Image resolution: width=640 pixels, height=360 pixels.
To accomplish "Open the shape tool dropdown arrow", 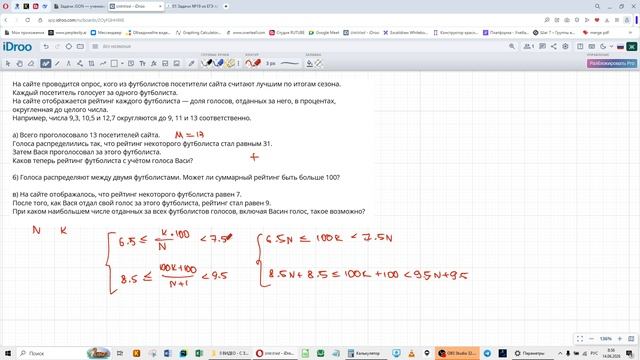I will 122,63.
